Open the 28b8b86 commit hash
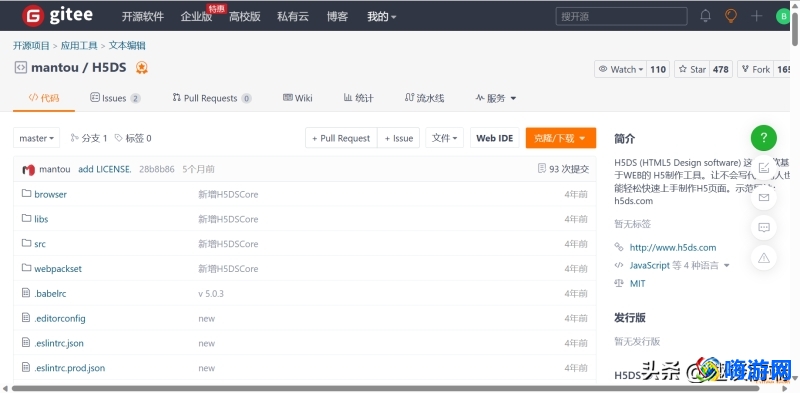Viewport: 800px width, 393px height. (x=157, y=169)
